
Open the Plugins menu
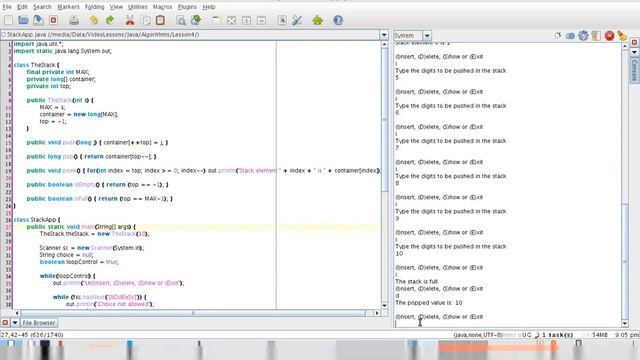click(x=187, y=7)
